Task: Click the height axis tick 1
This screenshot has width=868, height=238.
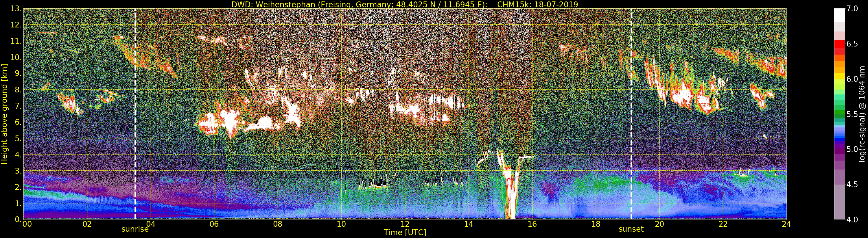Action: 18,203
